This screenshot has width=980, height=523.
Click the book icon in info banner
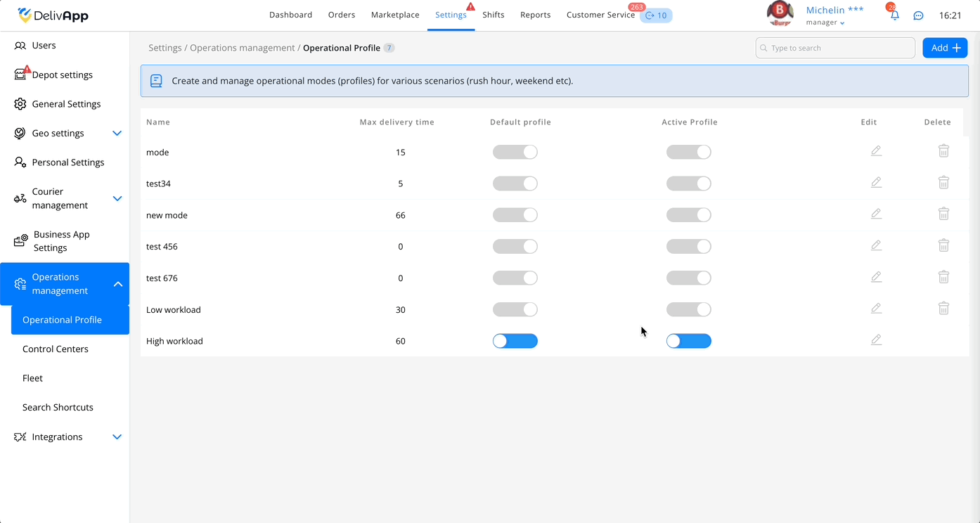156,81
